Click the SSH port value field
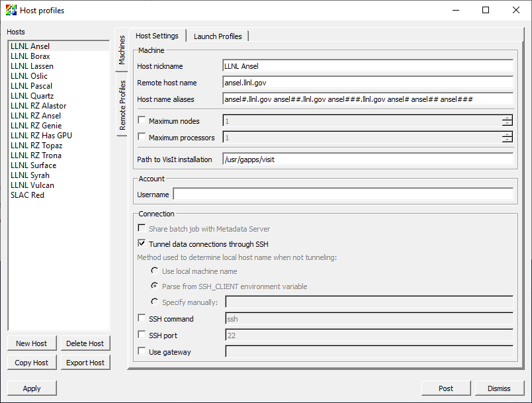Screen dimensions: 532x403 (x=369, y=335)
